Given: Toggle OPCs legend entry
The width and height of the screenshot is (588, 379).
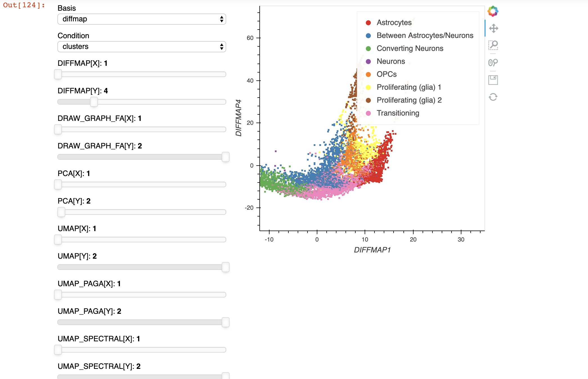Looking at the screenshot, I should 387,74.
